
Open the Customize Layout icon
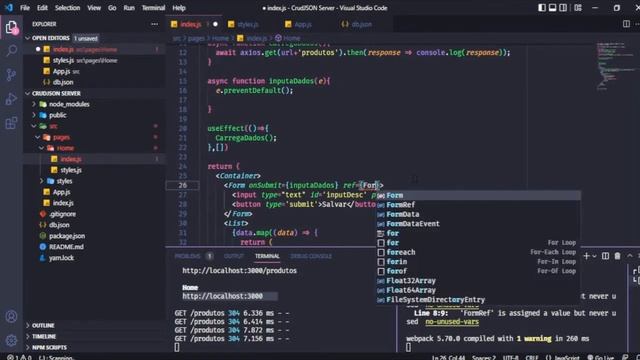point(578,8)
